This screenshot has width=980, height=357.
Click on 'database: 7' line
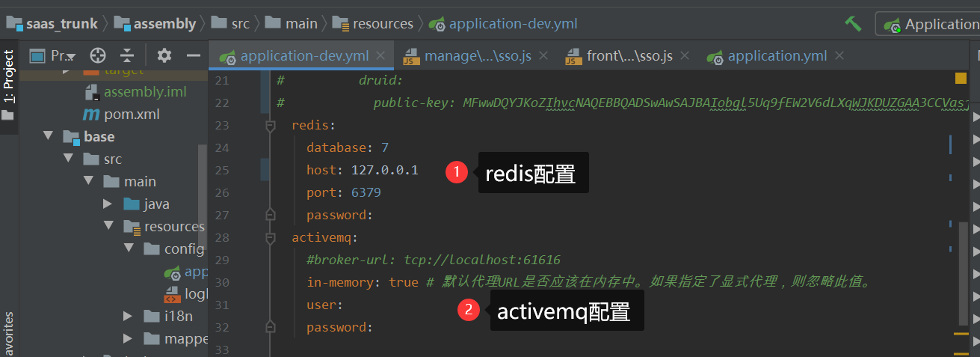(x=347, y=148)
